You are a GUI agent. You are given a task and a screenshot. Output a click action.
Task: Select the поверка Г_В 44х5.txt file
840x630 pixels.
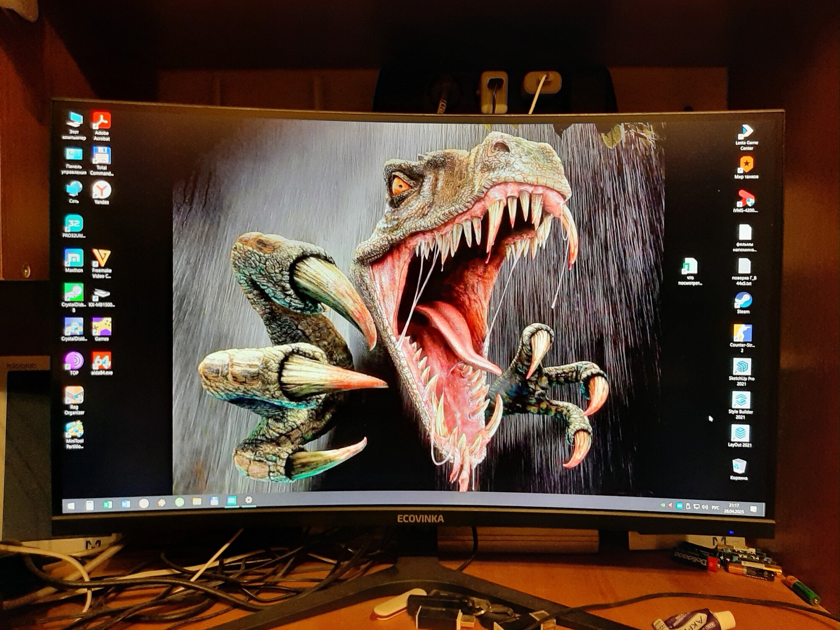click(744, 271)
